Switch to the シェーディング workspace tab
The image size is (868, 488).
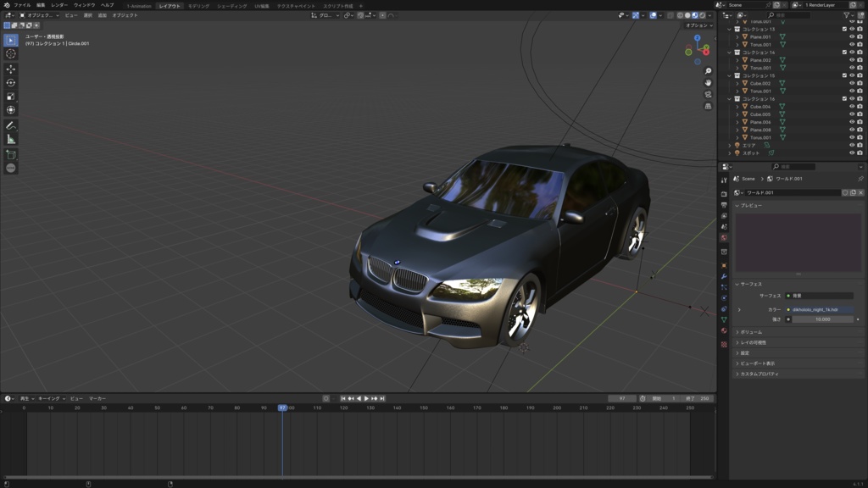click(x=232, y=6)
